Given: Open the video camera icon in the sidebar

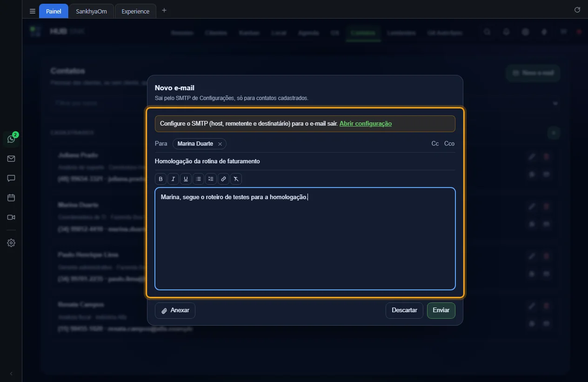Looking at the screenshot, I should tap(11, 217).
